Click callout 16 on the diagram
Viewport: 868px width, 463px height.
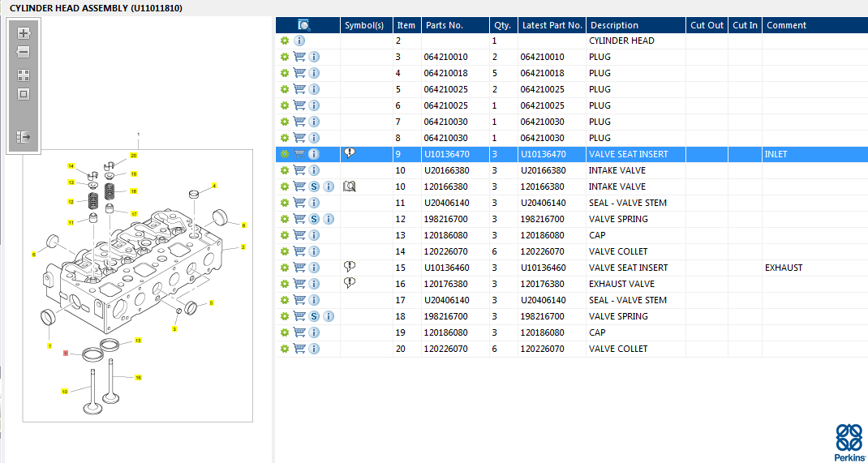click(138, 378)
